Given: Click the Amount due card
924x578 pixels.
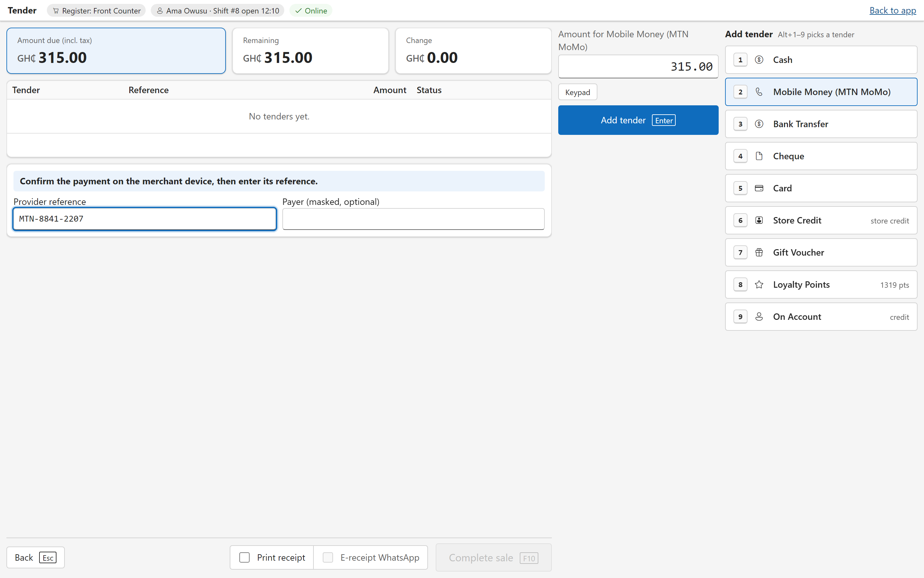Looking at the screenshot, I should 116,50.
